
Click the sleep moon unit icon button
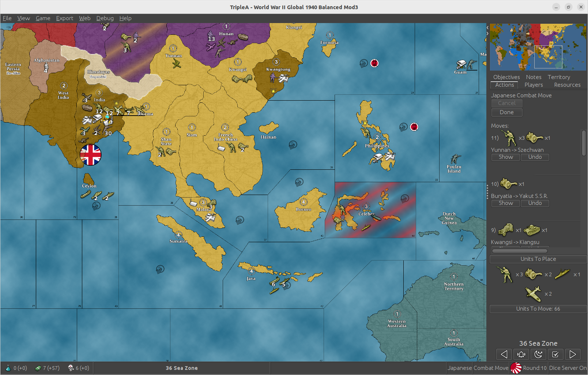pos(538,354)
